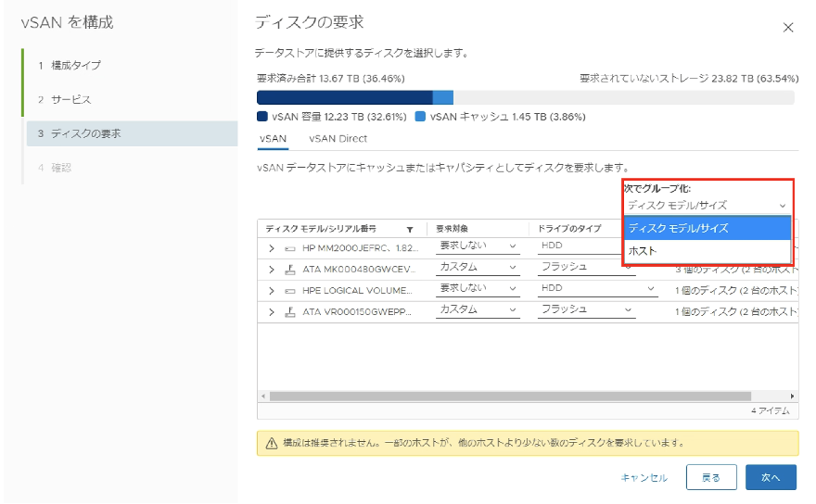
Task: Click the ドライブのタイプ column header
Action: (569, 229)
